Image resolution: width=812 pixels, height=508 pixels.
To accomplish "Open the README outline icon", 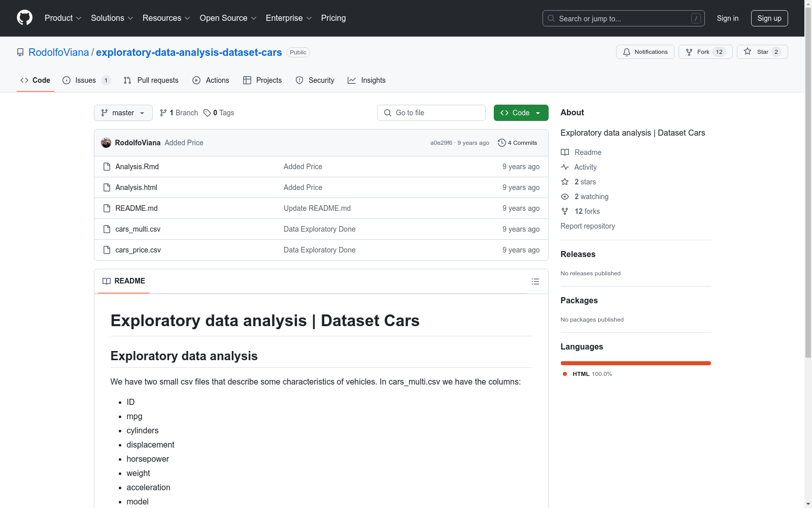I will pyautogui.click(x=535, y=281).
